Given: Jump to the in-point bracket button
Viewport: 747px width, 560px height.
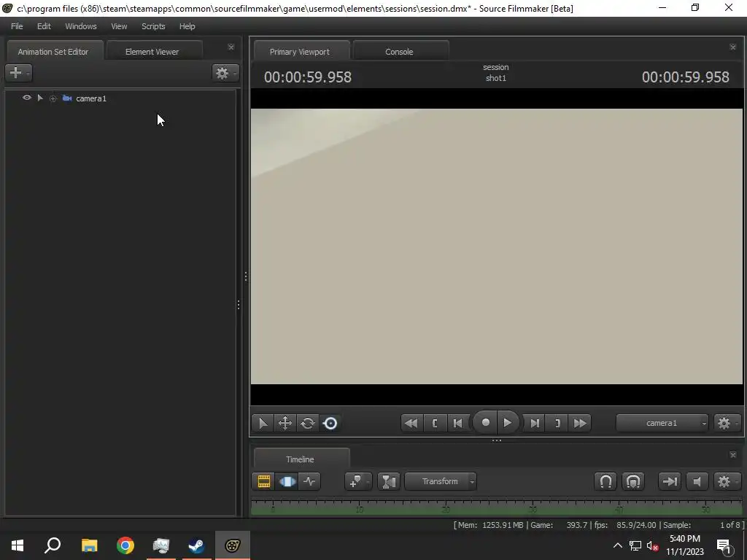Looking at the screenshot, I should pos(435,423).
